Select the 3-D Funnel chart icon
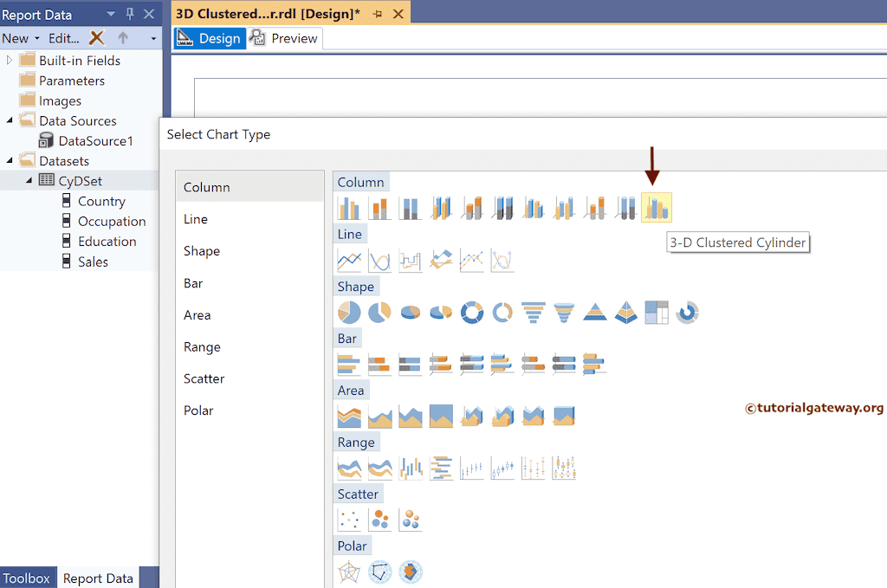Viewport: 887px width, 588px height. tap(564, 312)
